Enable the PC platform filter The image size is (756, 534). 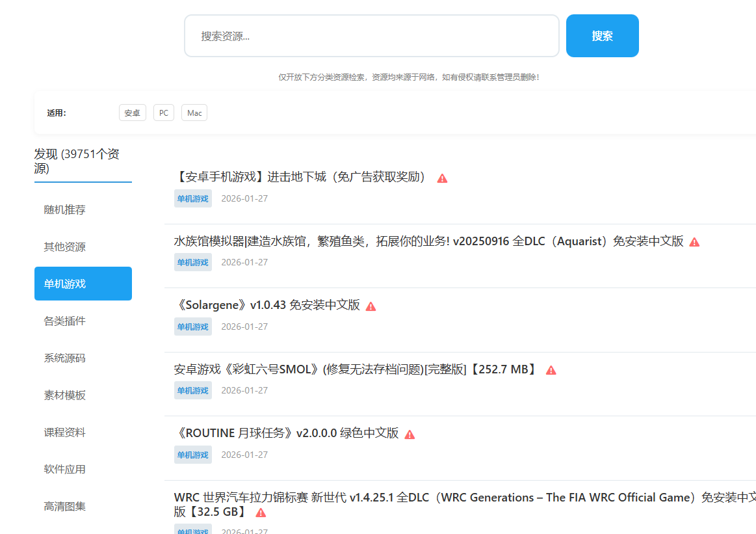[163, 112]
